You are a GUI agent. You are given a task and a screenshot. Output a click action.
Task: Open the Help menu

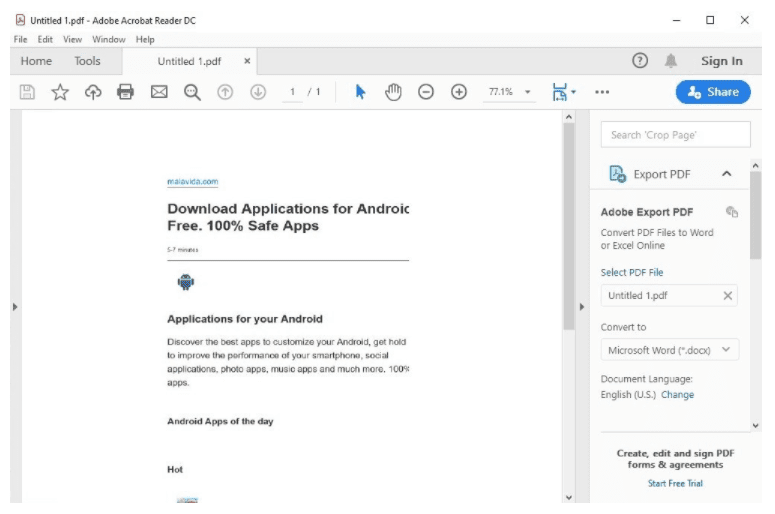click(145, 40)
